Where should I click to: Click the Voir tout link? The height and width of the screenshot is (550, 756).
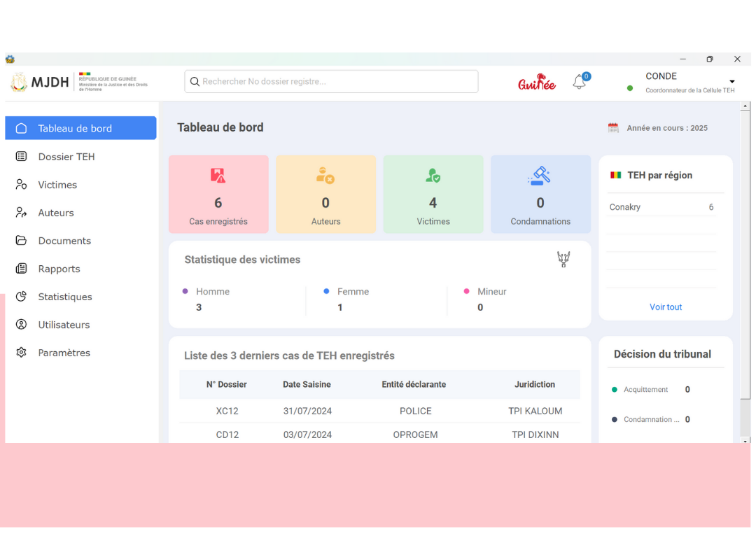click(665, 307)
